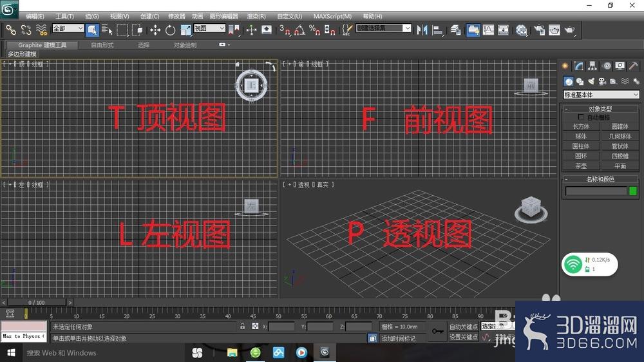
Task: Click the 平面 plane button
Action: pyautogui.click(x=620, y=166)
